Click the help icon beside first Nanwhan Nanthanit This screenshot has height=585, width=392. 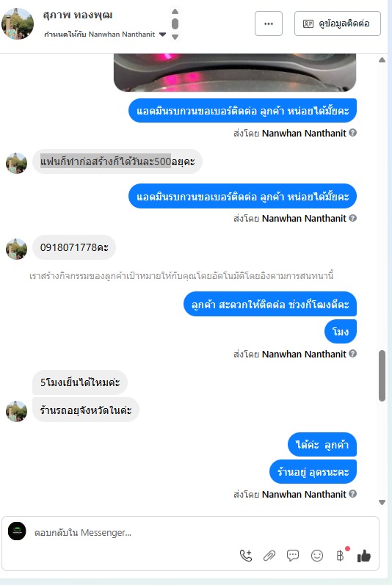click(x=352, y=133)
